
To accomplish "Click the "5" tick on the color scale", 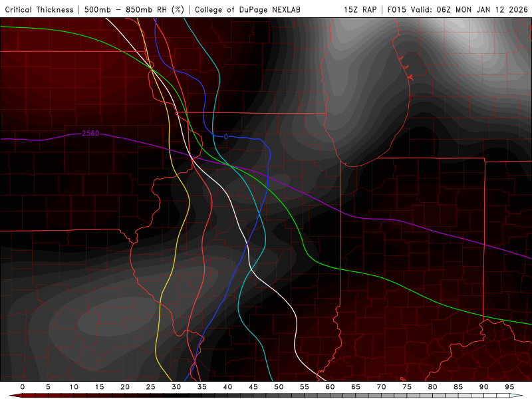I will point(48,387).
